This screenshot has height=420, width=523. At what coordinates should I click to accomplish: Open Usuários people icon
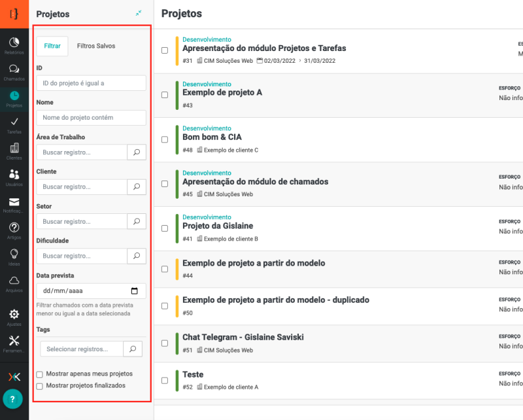point(14,177)
